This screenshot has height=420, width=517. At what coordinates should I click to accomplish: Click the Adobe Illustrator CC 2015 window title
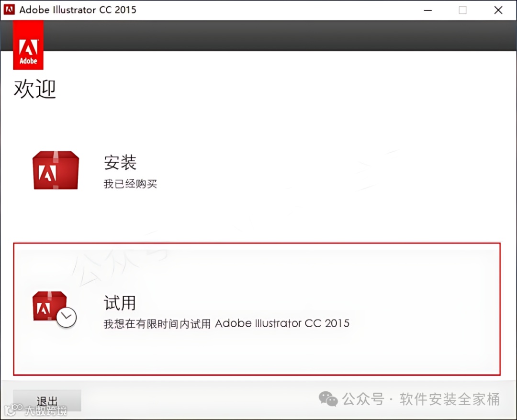point(78,10)
